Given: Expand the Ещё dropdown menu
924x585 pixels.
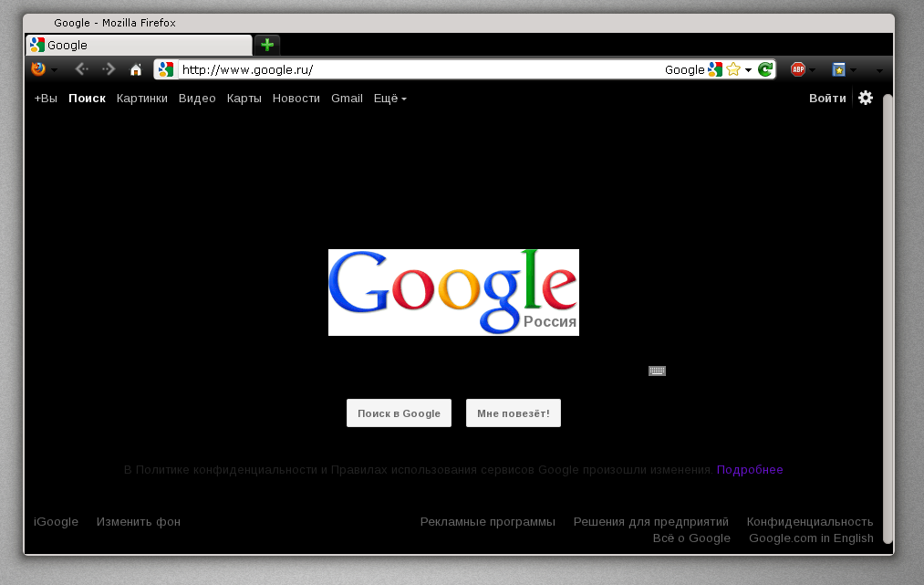Looking at the screenshot, I should point(389,99).
